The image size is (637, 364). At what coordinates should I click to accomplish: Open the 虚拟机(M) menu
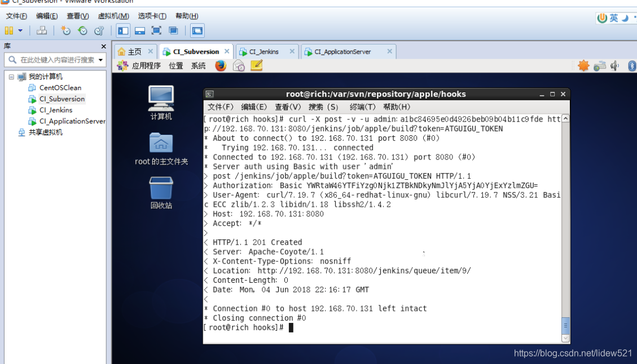[113, 16]
